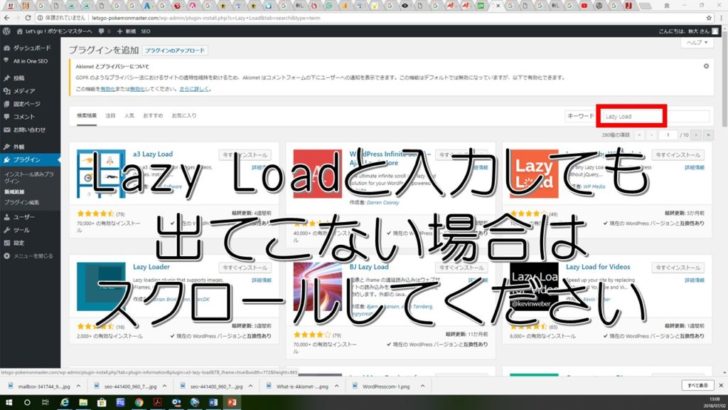The image size is (728, 410).
Task: Select the Recommended (おすすめ) tab
Action: click(153, 116)
